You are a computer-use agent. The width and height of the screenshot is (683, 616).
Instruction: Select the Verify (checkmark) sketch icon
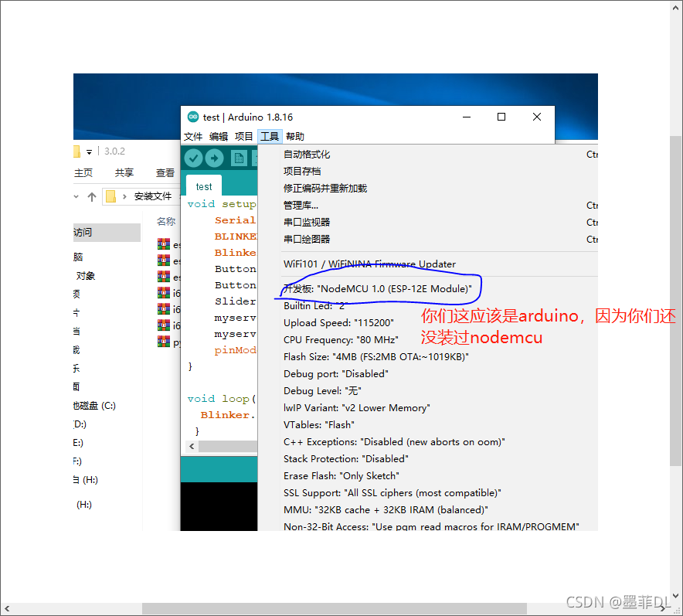(192, 158)
